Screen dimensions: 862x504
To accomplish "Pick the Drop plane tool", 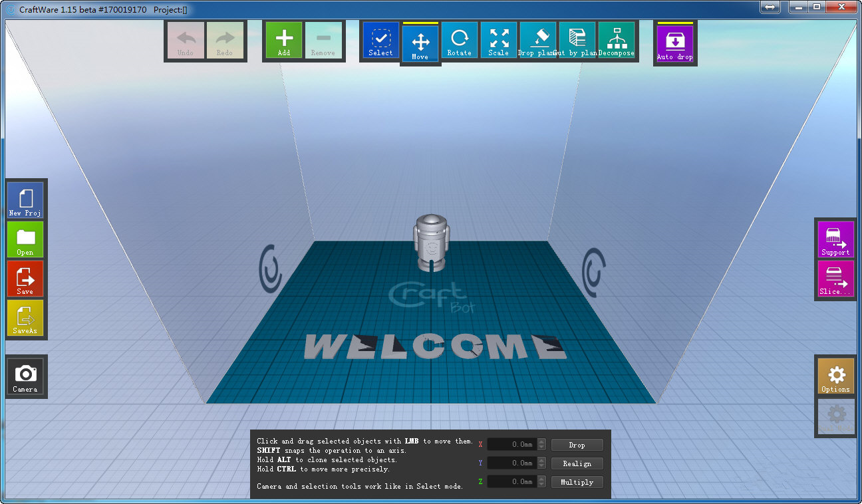I will coord(537,41).
